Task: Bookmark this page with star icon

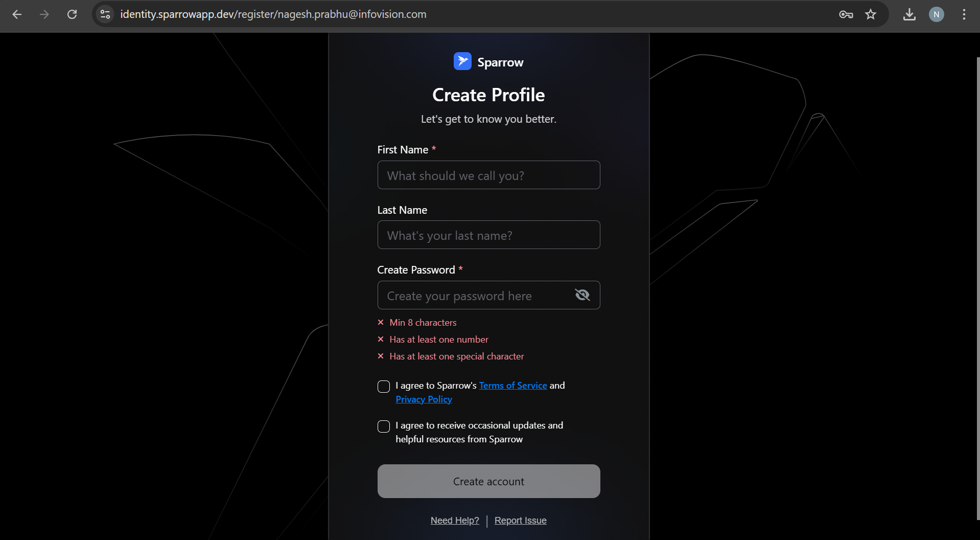Action: point(871,14)
